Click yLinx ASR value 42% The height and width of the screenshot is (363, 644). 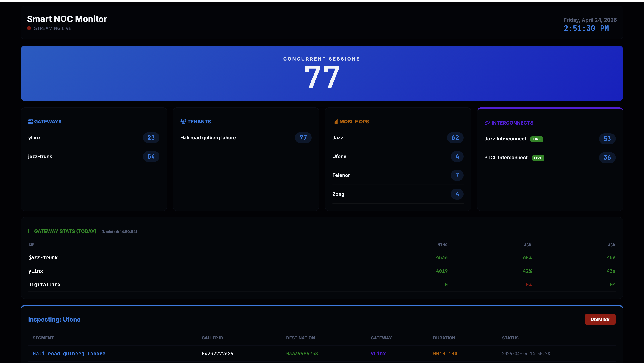point(527,271)
